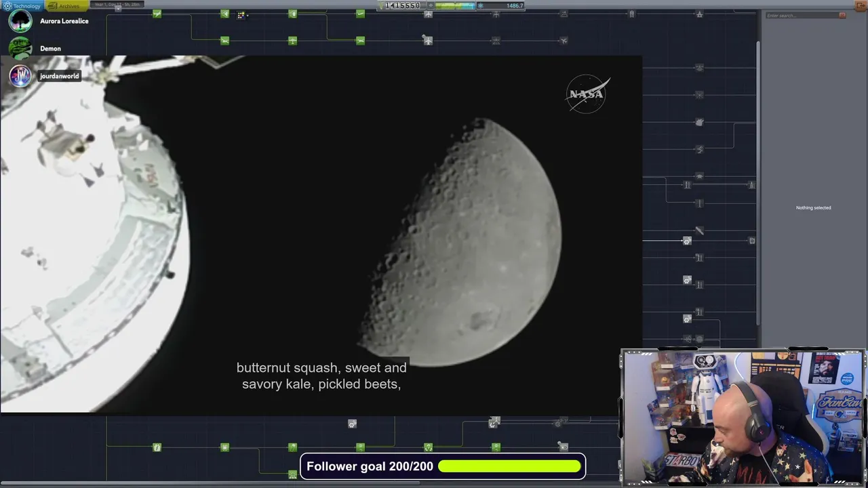Select jourdanworld's avatar
Image resolution: width=868 pixels, height=488 pixels.
click(x=20, y=76)
